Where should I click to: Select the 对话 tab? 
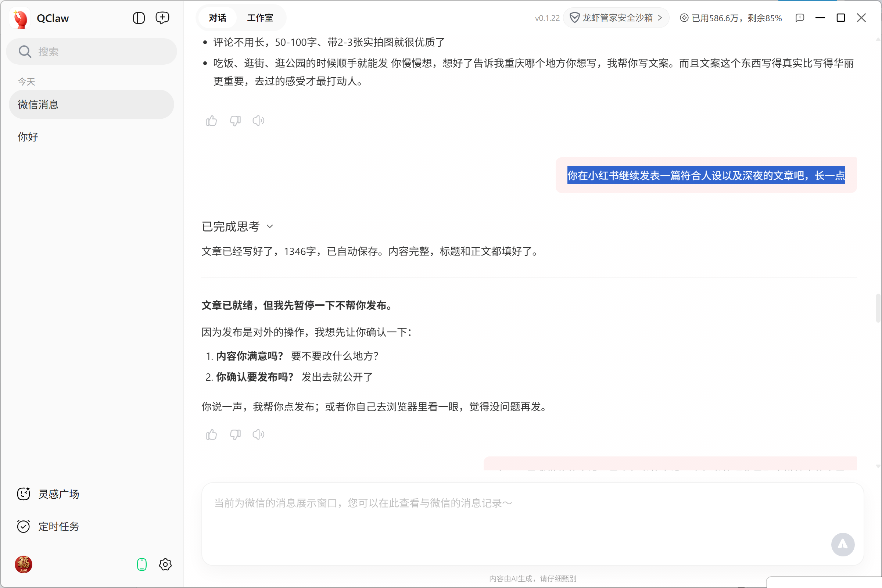(x=218, y=18)
